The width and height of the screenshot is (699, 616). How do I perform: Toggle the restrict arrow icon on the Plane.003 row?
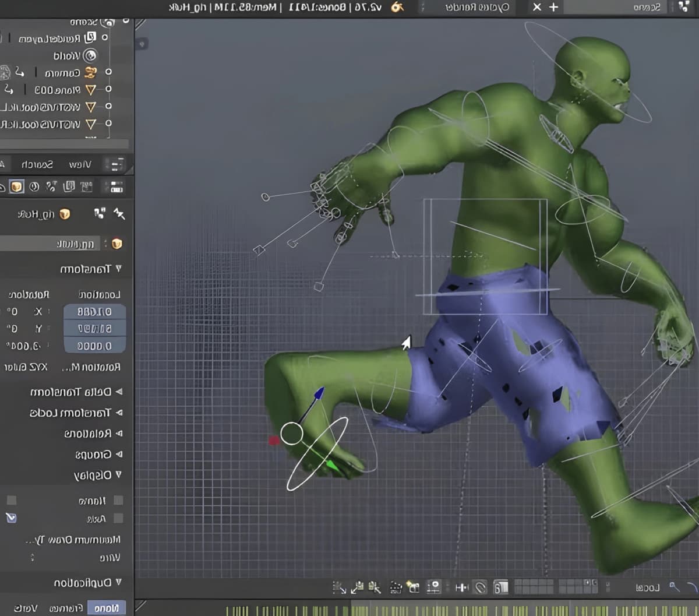pos(8,89)
